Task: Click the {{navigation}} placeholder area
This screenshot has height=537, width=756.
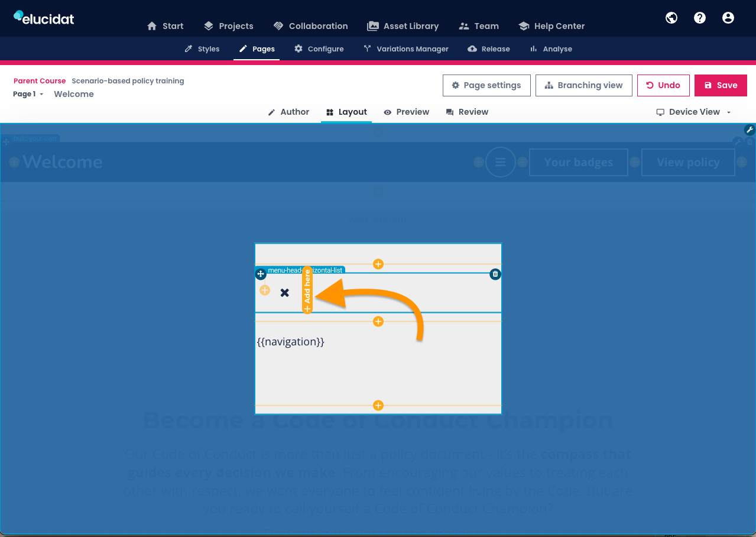Action: pos(291,341)
